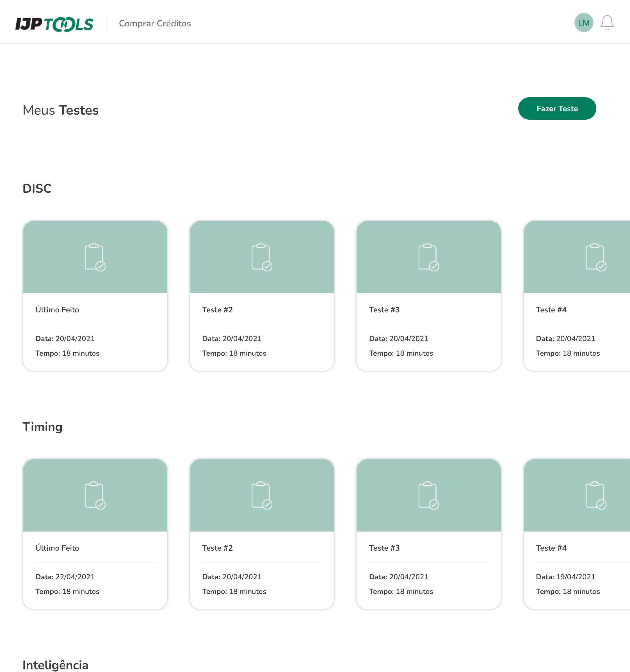Click the Meus Testes page heading
The width and height of the screenshot is (630, 672).
click(x=60, y=110)
